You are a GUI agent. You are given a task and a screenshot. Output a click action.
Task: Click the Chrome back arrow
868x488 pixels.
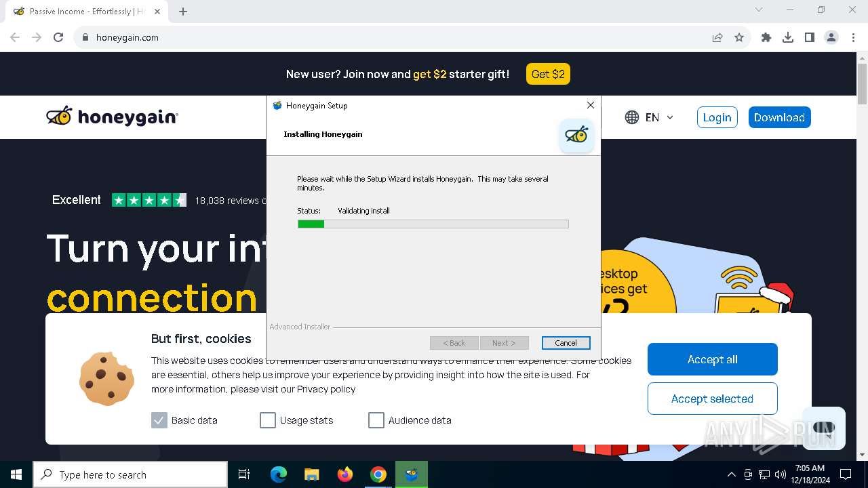[x=15, y=37]
